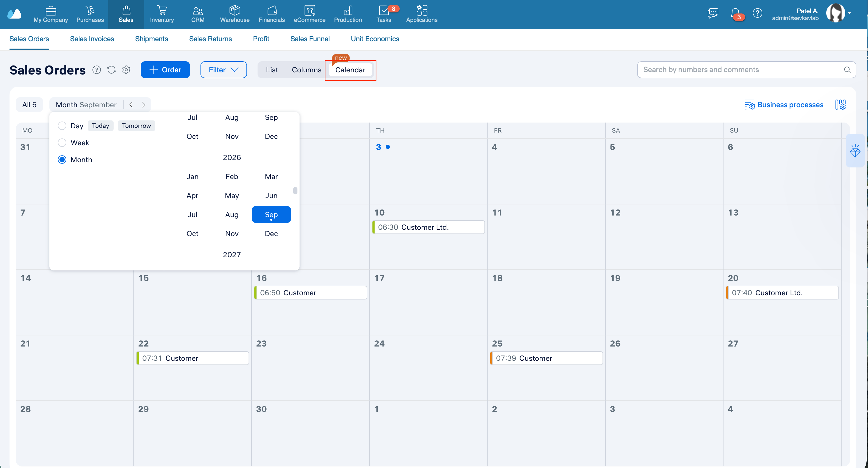
Task: Open the Month September period selector
Action: tap(86, 105)
